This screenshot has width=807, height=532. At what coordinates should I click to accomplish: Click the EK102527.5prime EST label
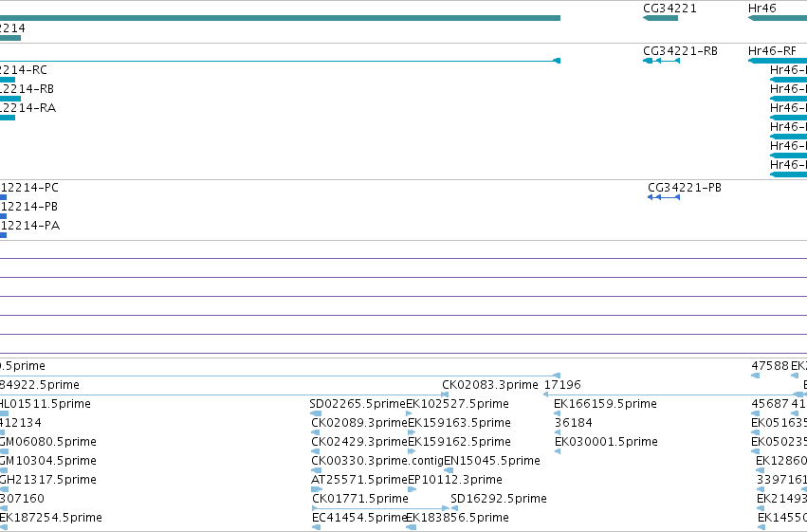pos(457,404)
